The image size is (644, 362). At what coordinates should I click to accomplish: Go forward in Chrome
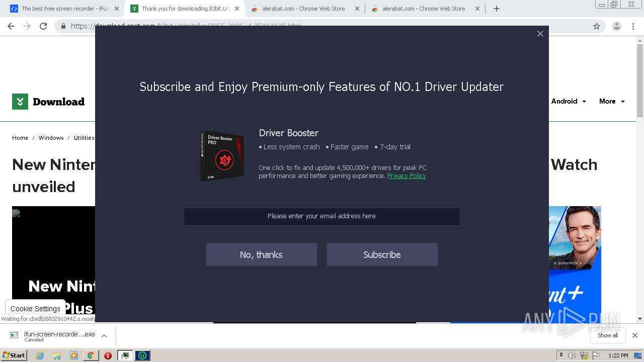pos(27,26)
